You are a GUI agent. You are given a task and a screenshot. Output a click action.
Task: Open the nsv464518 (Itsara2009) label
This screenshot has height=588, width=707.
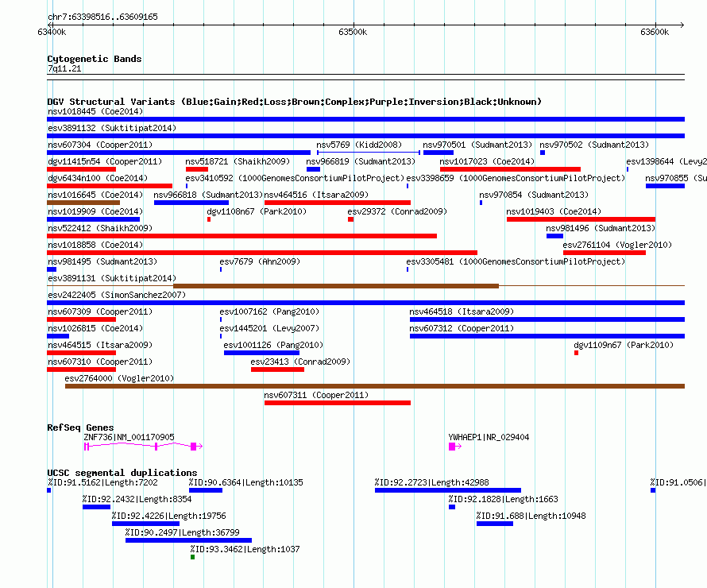click(462, 311)
